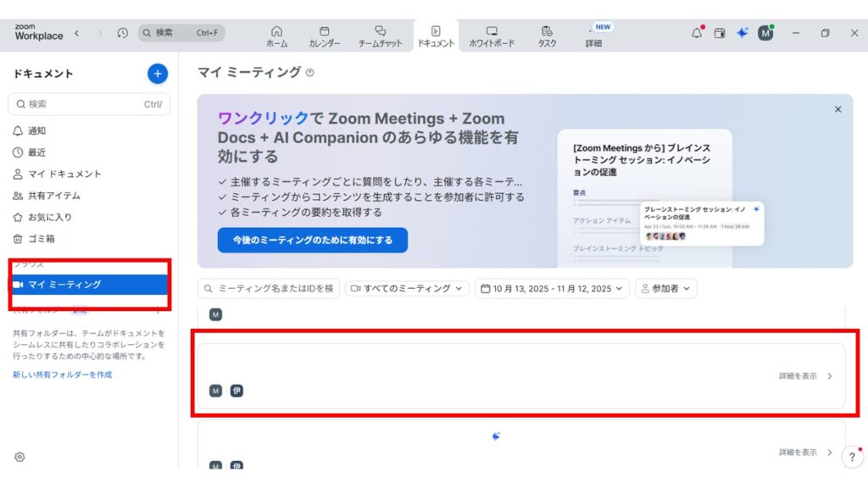Select お気に入り in the sidebar
The image size is (868, 488).
49,217
